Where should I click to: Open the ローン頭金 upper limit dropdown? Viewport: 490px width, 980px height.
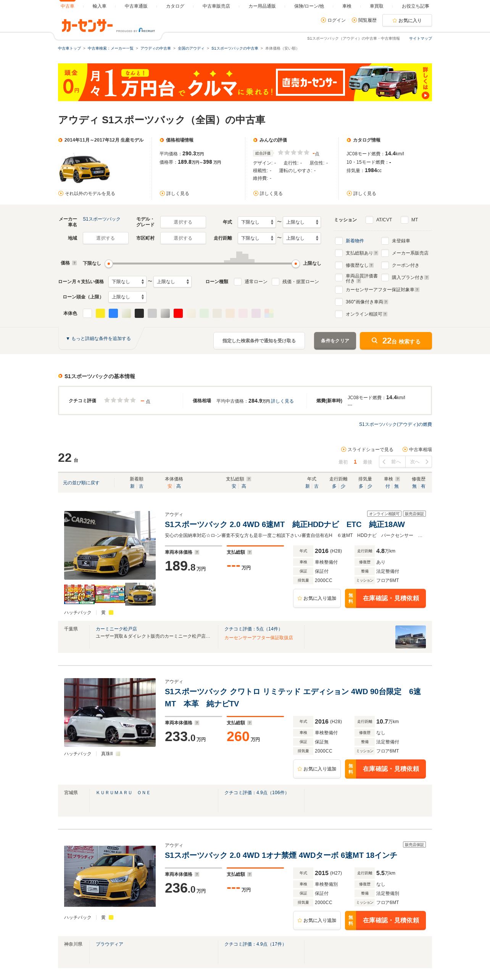click(127, 297)
